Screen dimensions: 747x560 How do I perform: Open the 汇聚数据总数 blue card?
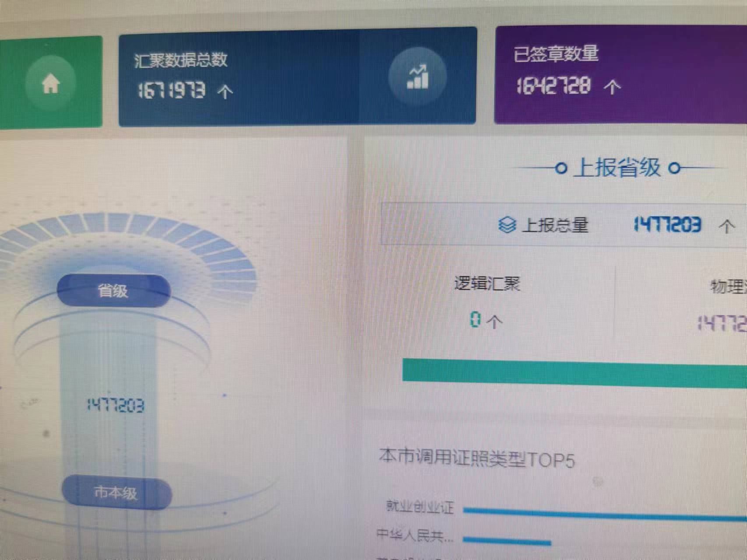297,77
